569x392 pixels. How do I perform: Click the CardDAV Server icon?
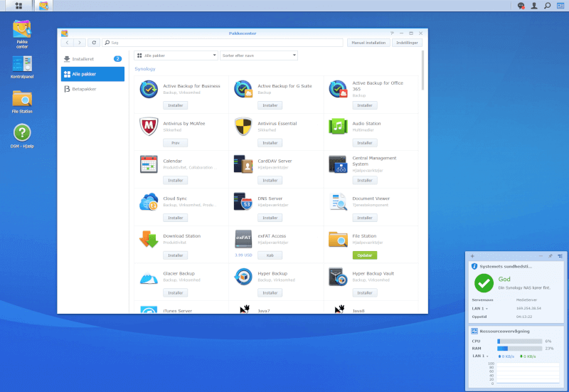coord(243,164)
